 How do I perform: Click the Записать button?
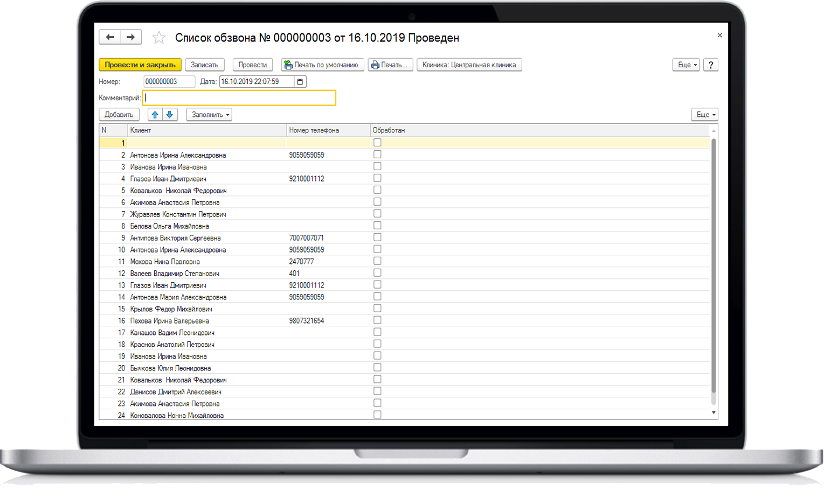coord(204,65)
